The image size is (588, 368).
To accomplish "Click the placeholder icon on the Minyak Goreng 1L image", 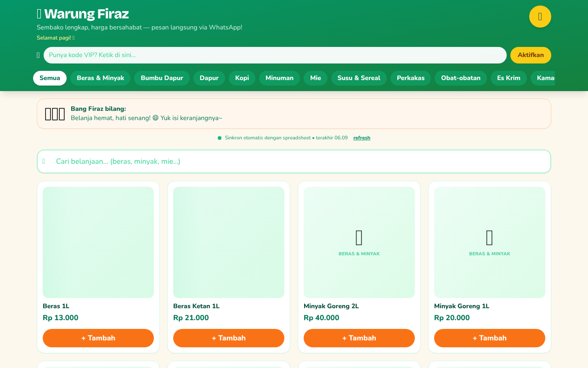I will 490,238.
